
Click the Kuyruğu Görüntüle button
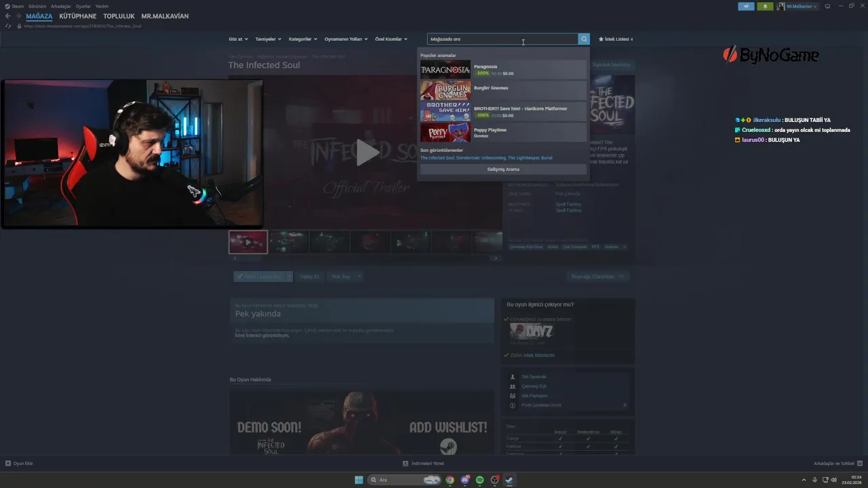pos(598,277)
